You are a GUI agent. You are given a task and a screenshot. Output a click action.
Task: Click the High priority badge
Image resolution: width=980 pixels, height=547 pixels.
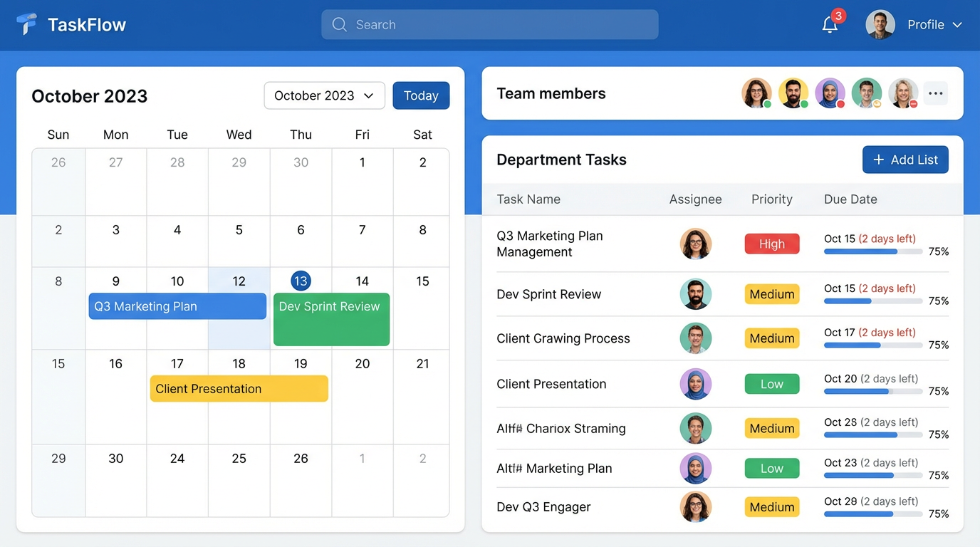(772, 244)
